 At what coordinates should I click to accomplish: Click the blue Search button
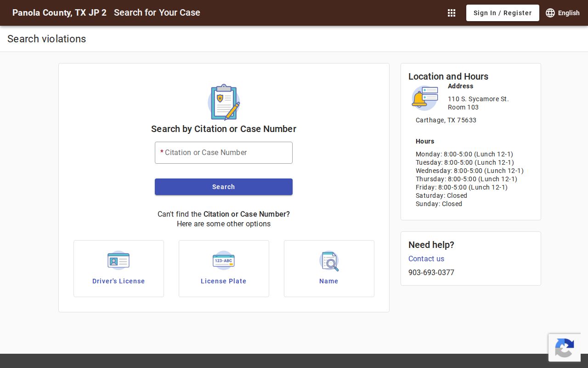coord(224,187)
